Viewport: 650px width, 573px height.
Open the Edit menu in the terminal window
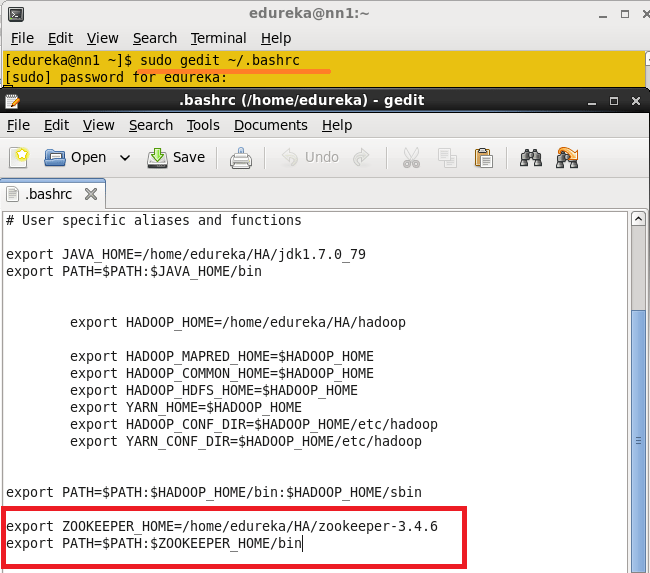pos(60,38)
